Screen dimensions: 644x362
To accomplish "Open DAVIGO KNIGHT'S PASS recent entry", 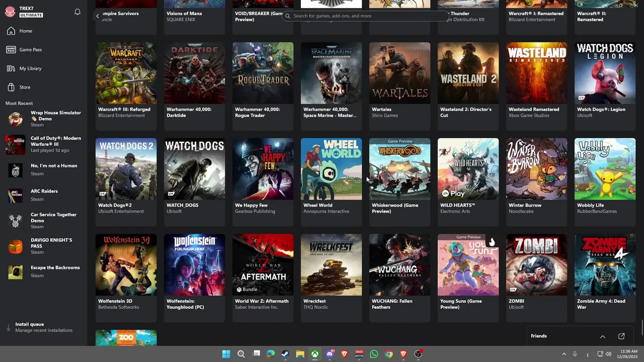I will (x=43, y=246).
